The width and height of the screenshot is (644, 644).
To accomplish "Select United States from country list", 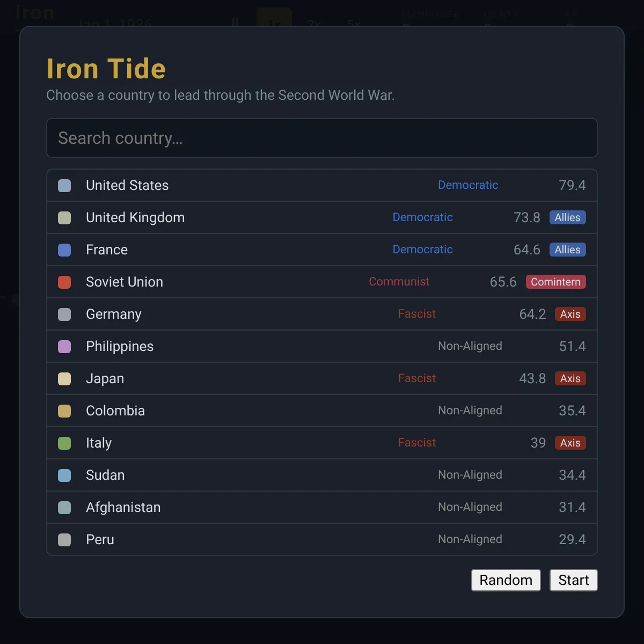I will 322,185.
